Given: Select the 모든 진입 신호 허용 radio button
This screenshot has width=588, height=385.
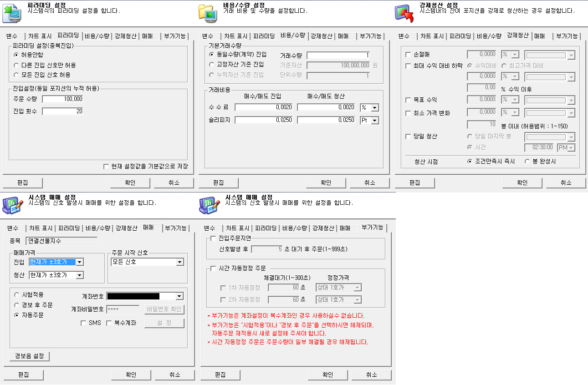Looking at the screenshot, I should (x=16, y=75).
